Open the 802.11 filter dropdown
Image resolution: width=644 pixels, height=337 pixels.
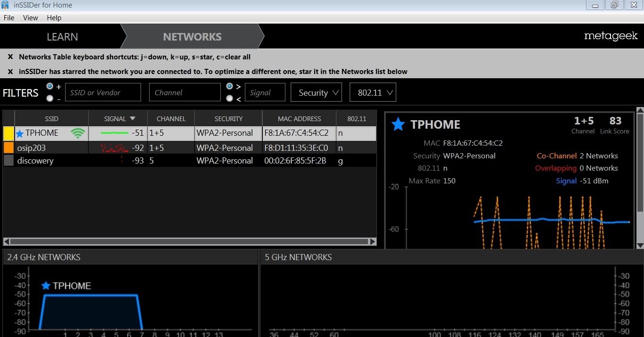coord(373,92)
